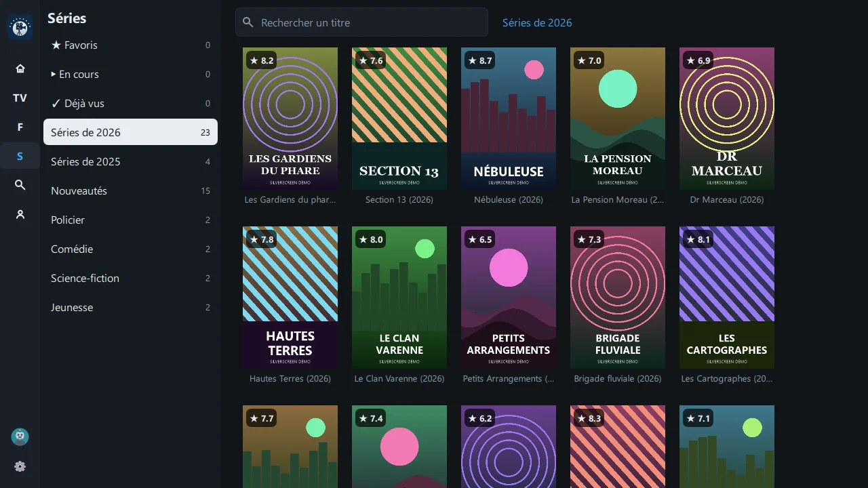Select the Séries section marked S

pyautogui.click(x=20, y=156)
